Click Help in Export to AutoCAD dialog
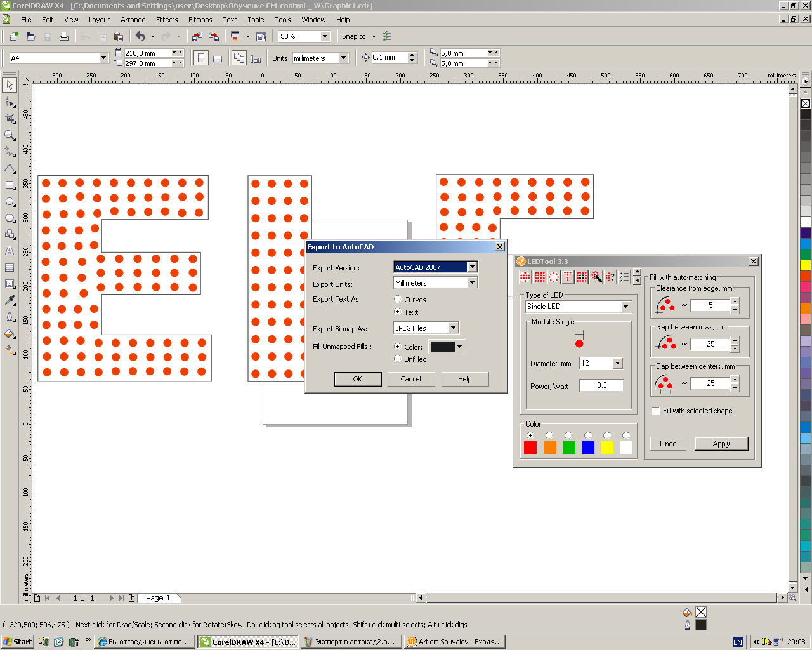Screen dimensions: 812x650 click(x=465, y=379)
